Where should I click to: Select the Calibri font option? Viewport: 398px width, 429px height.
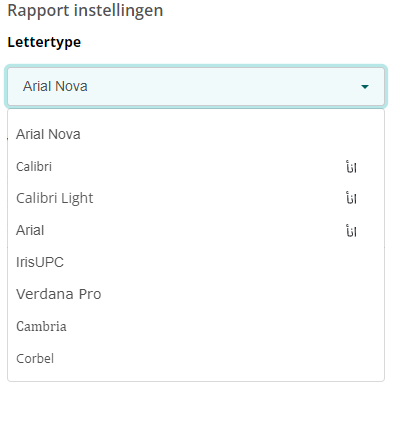pos(196,166)
